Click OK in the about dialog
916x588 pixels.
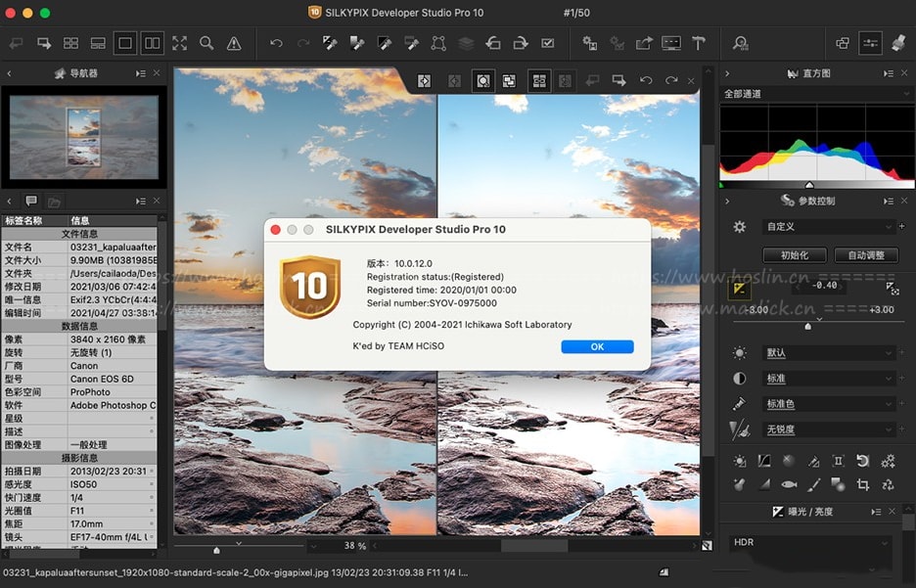click(597, 346)
